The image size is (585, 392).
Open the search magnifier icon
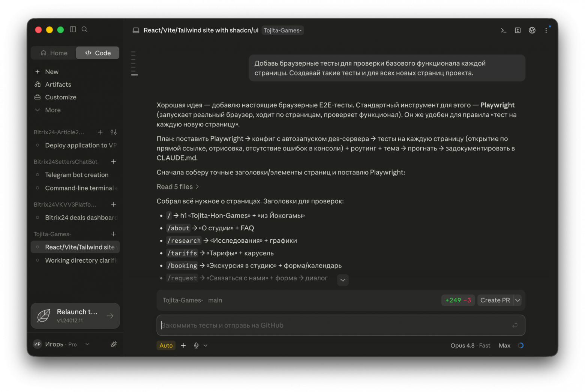pyautogui.click(x=85, y=29)
